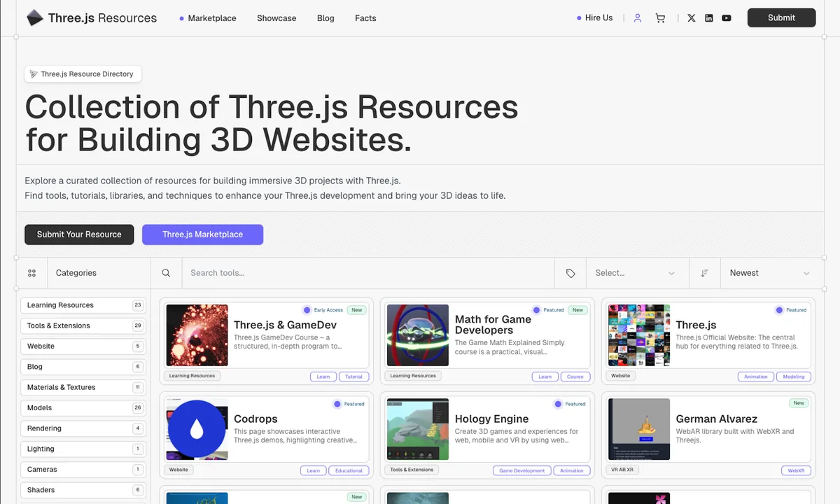Click the WebXR tag on German Alvarez card

click(796, 470)
